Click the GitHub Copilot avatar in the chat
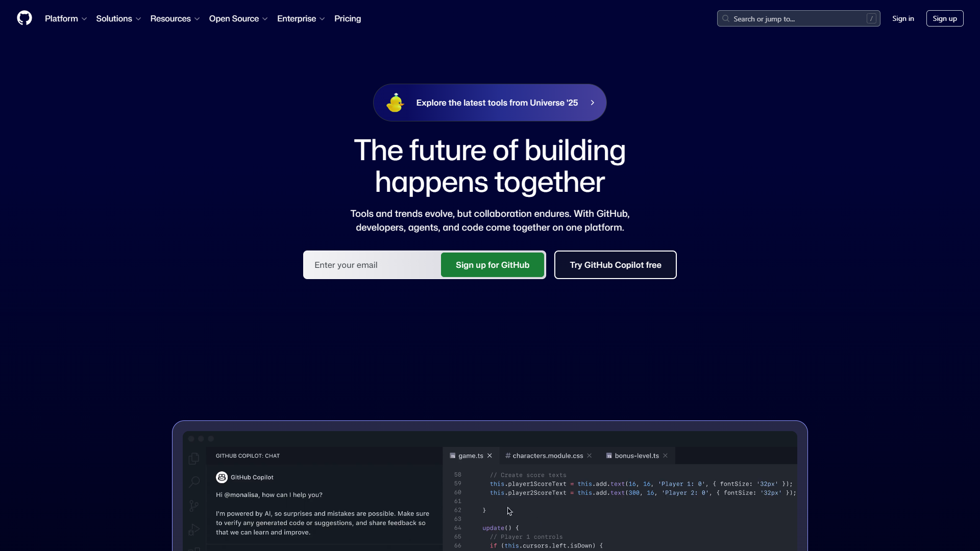Viewport: 980px width, 551px height. [x=221, y=477]
